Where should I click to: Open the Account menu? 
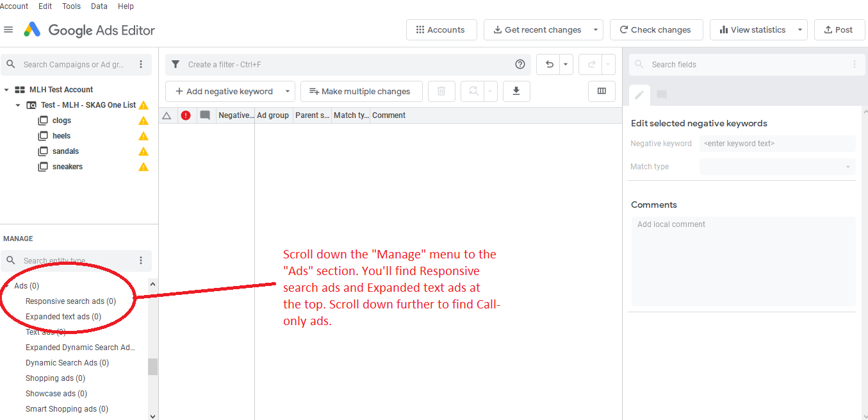pos(14,6)
